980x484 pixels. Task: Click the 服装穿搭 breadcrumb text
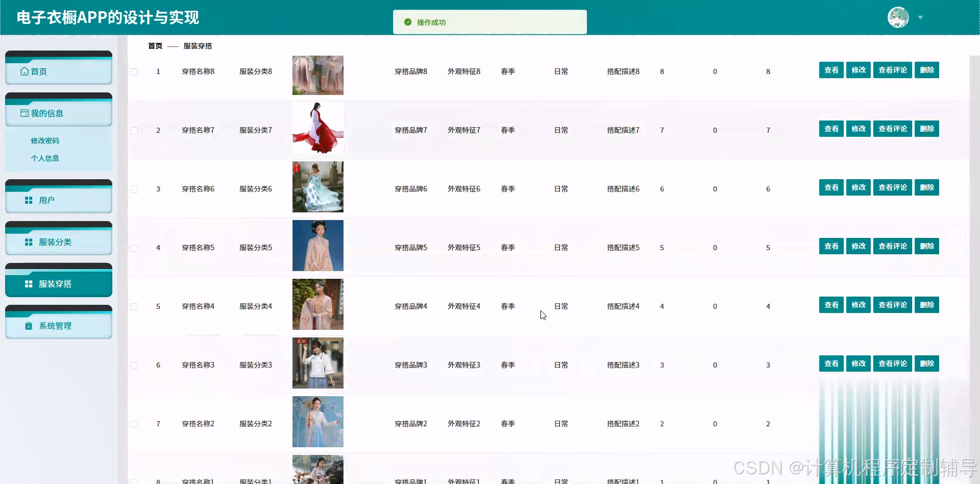click(198, 46)
